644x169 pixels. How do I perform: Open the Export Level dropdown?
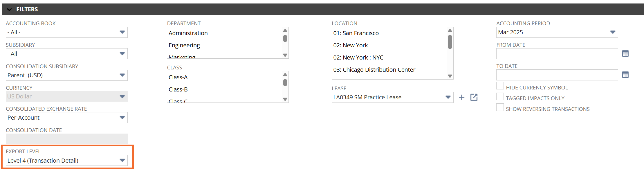(67, 160)
